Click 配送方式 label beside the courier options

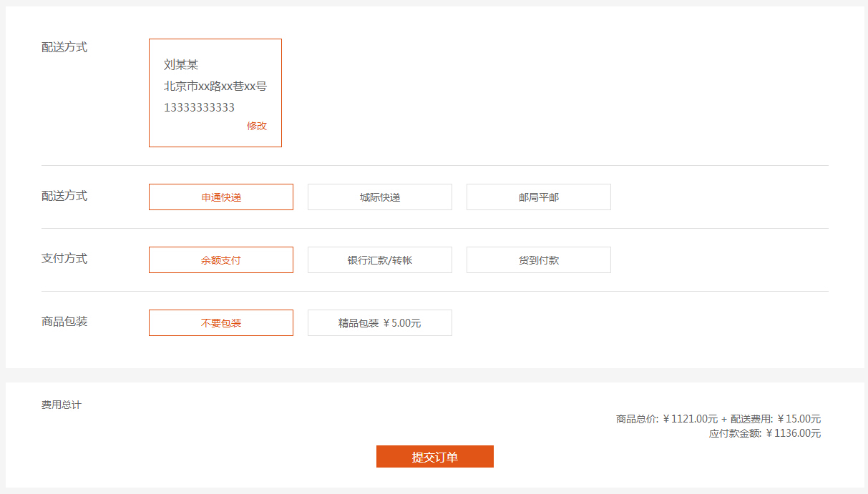[x=64, y=196]
